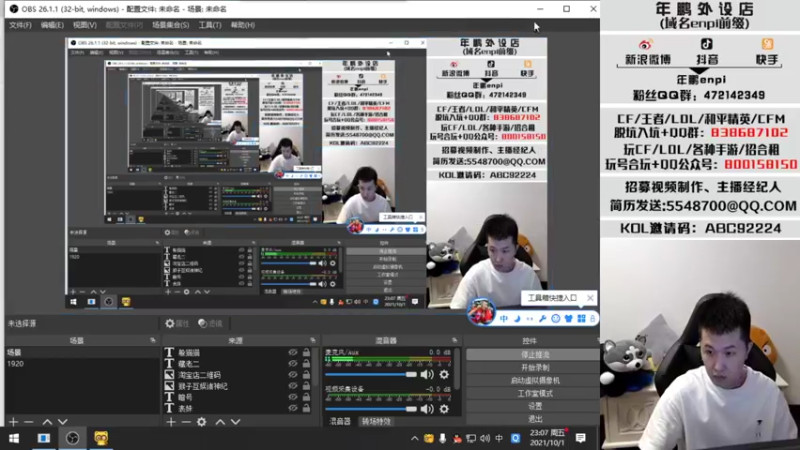Switch to the 转场特效 tab
800x450 pixels.
coord(377,421)
